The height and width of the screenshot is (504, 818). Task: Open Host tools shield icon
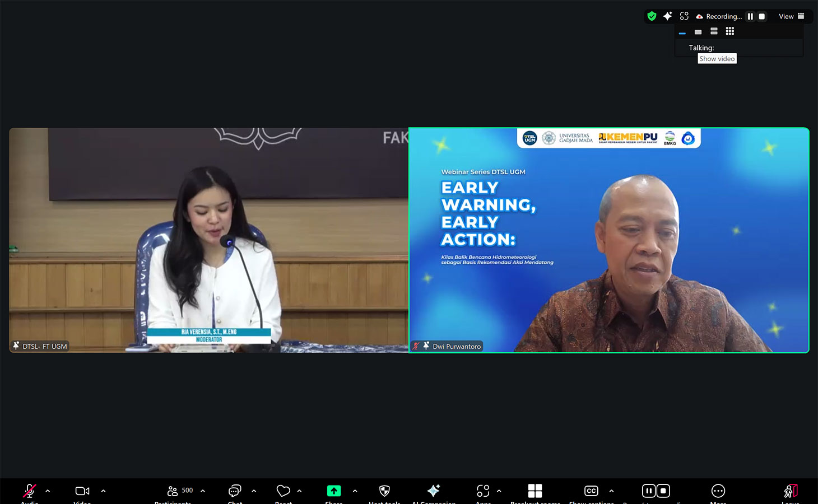(x=384, y=491)
